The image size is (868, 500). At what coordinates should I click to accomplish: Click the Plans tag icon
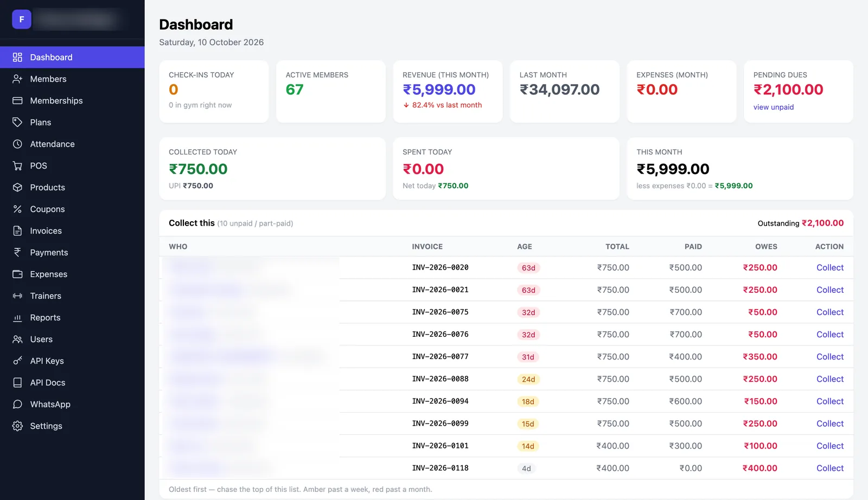pyautogui.click(x=17, y=122)
